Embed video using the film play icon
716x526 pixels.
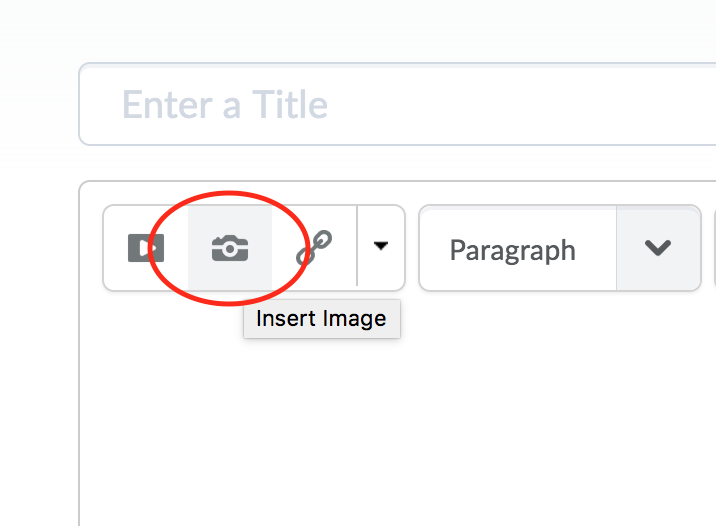click(146, 248)
